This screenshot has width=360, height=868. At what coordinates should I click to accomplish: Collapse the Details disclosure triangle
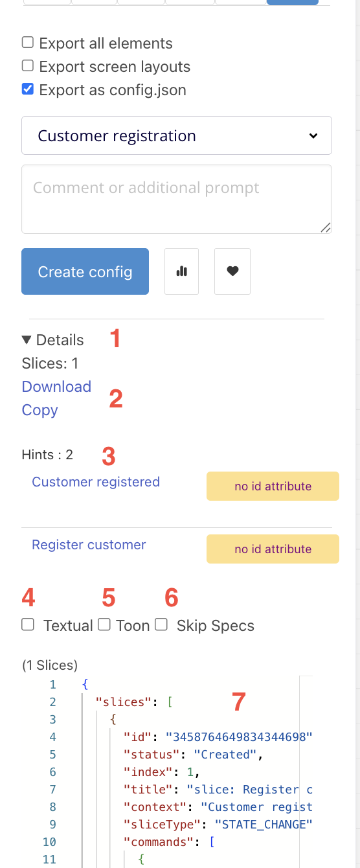[27, 340]
